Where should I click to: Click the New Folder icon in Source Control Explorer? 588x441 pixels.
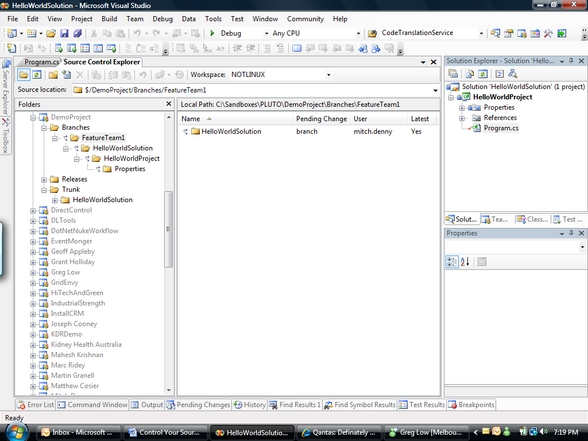click(53, 75)
